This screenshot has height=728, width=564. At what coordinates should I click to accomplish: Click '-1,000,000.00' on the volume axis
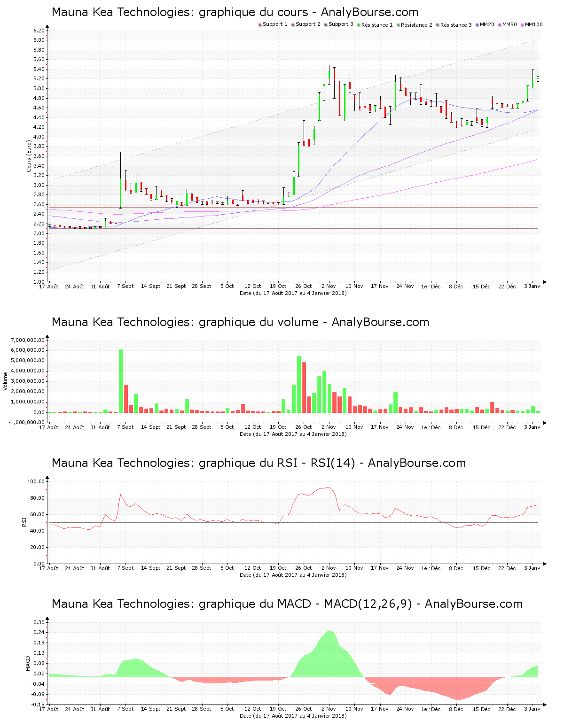point(27,422)
